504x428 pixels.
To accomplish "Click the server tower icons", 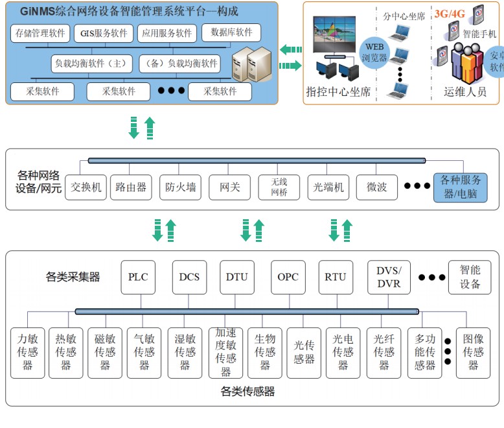I will (252, 64).
